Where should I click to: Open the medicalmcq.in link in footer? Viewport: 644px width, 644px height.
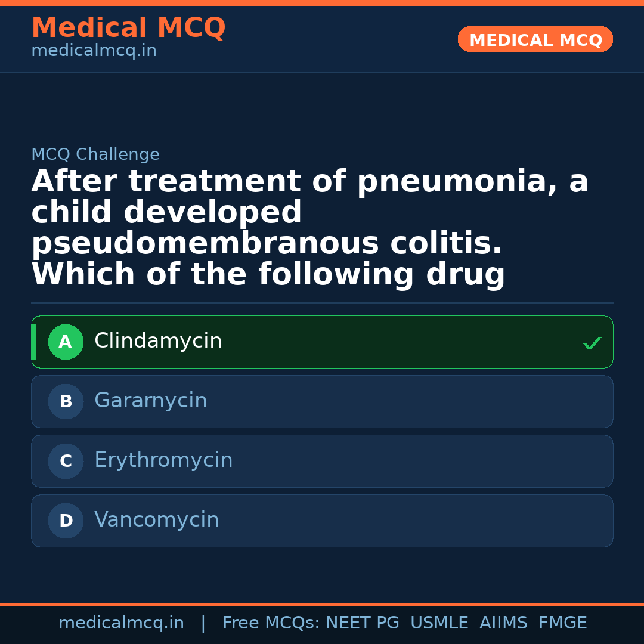121,623
